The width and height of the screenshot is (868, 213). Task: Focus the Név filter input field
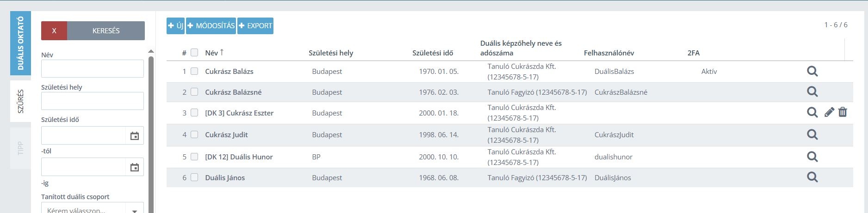pyautogui.click(x=93, y=68)
